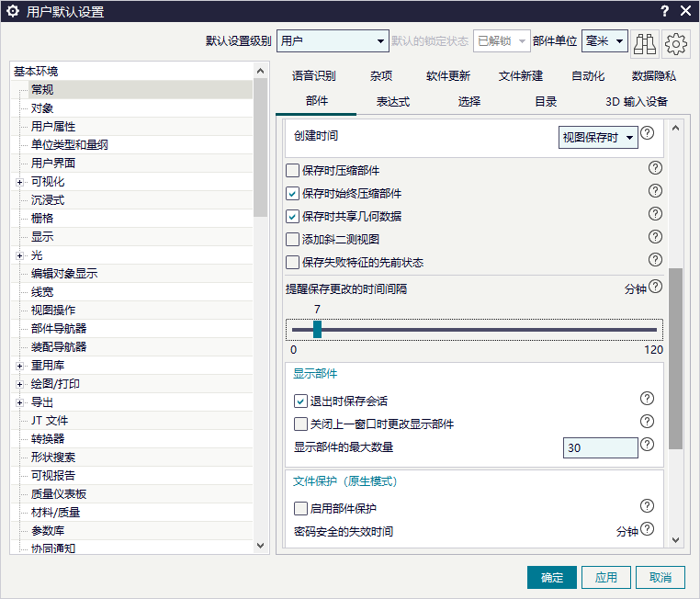Click the binoculars find-default icon
The image size is (700, 599).
click(645, 44)
